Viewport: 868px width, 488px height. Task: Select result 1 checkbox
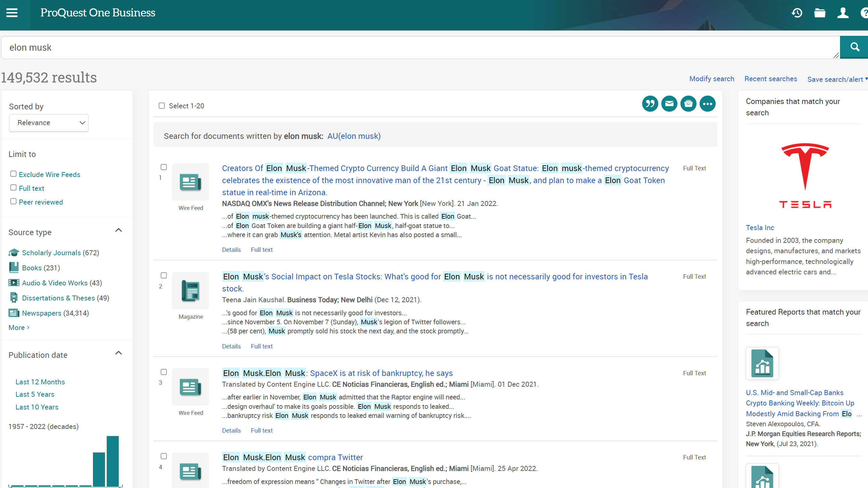(x=164, y=167)
